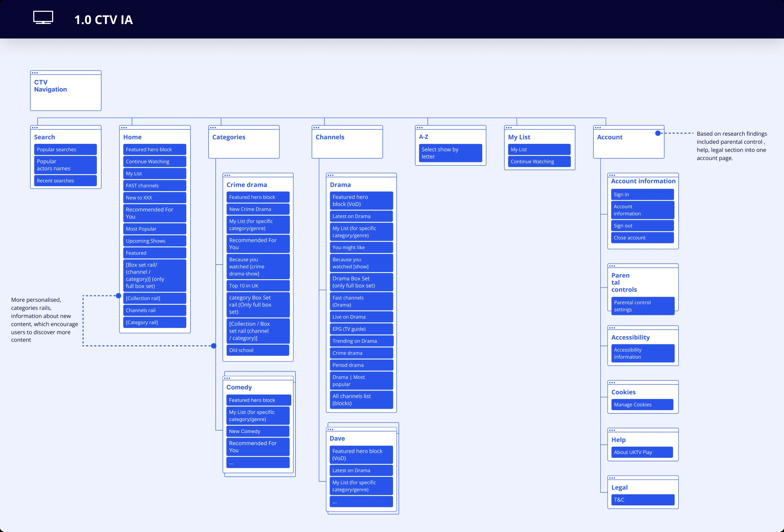Select New to XXX item
Image resolution: width=784 pixels, height=532 pixels.
pyautogui.click(x=155, y=197)
